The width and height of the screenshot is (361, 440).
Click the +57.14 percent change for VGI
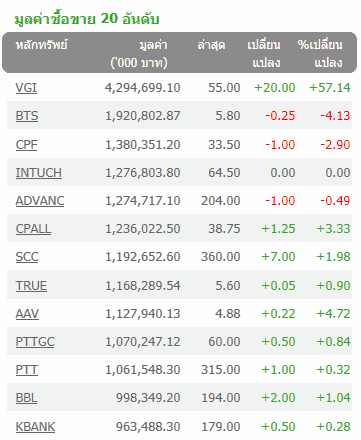(330, 88)
